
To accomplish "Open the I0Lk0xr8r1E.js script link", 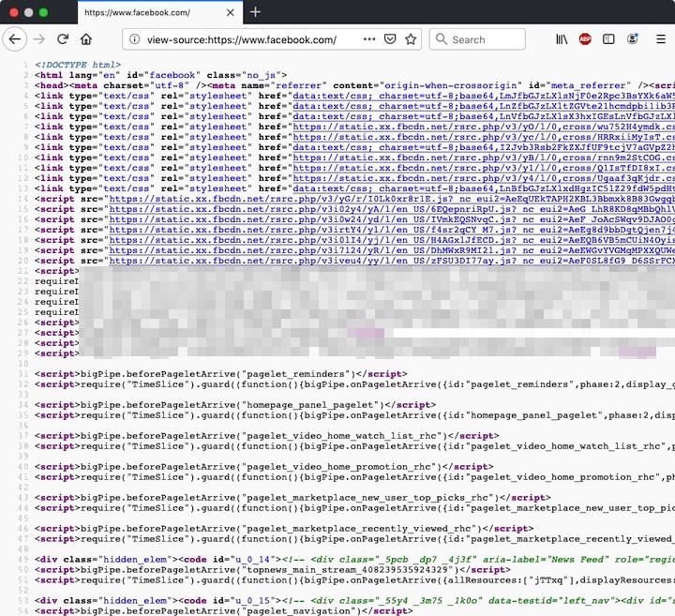I will pos(392,200).
